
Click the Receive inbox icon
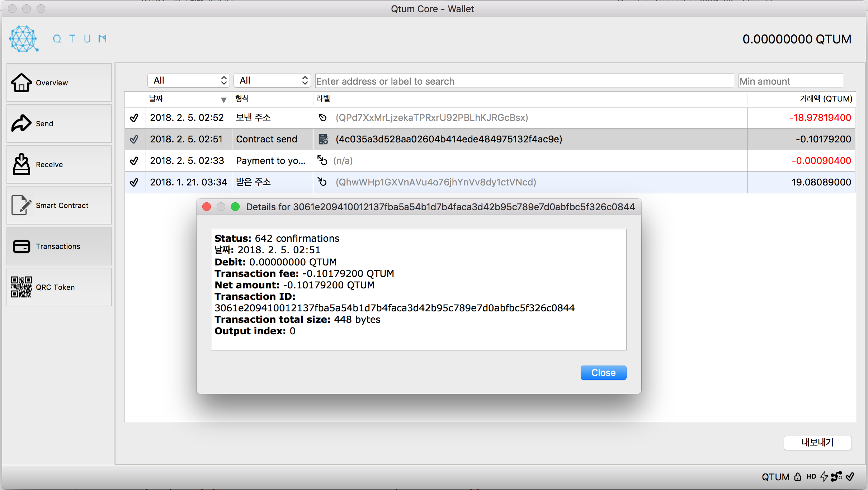pyautogui.click(x=22, y=164)
